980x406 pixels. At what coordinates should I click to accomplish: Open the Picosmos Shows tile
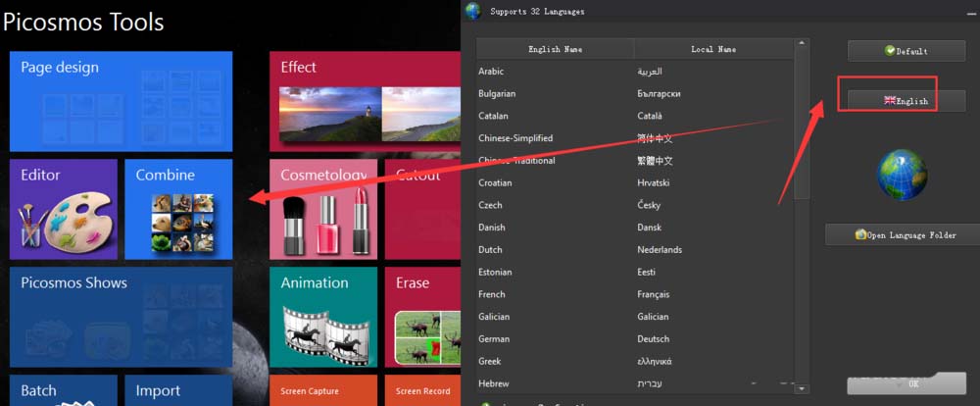121,317
